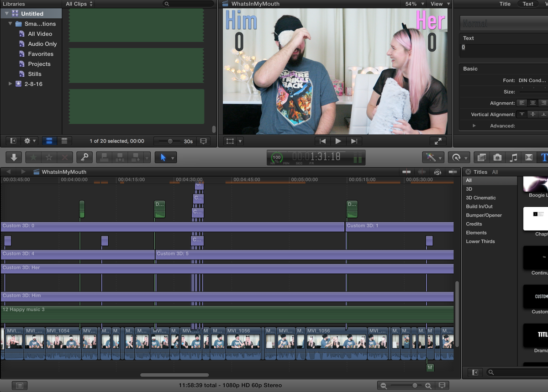Toggle the Libraries sidebar visibility button
The height and width of the screenshot is (392, 548).
pyautogui.click(x=13, y=141)
